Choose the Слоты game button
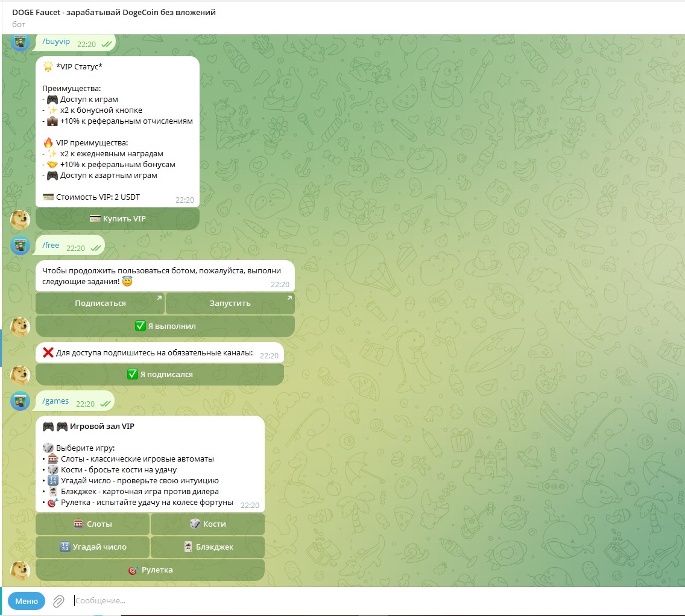Viewport: 685px width, 616px height. pyautogui.click(x=93, y=524)
